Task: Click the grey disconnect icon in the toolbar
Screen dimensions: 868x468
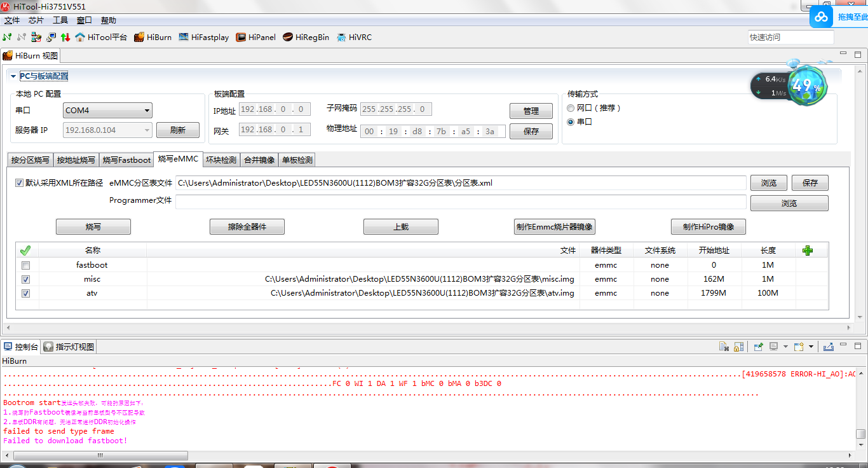Action: (x=22, y=38)
